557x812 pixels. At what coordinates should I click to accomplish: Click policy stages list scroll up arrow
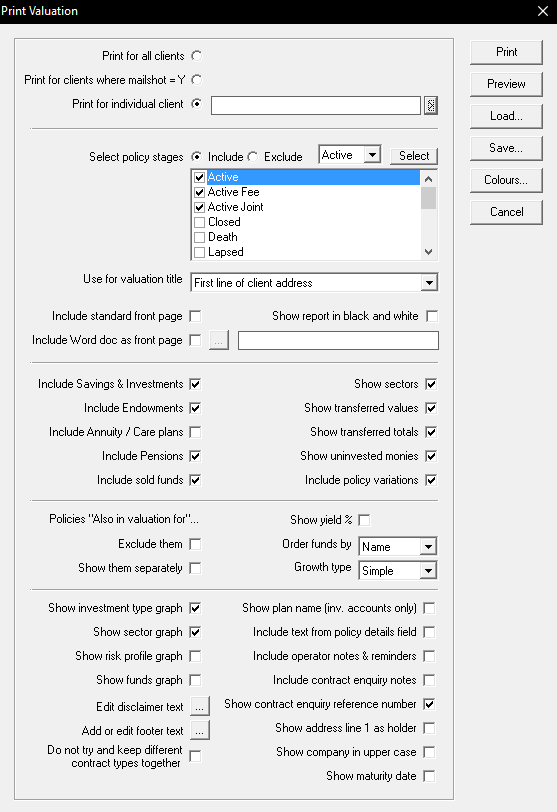tap(429, 179)
